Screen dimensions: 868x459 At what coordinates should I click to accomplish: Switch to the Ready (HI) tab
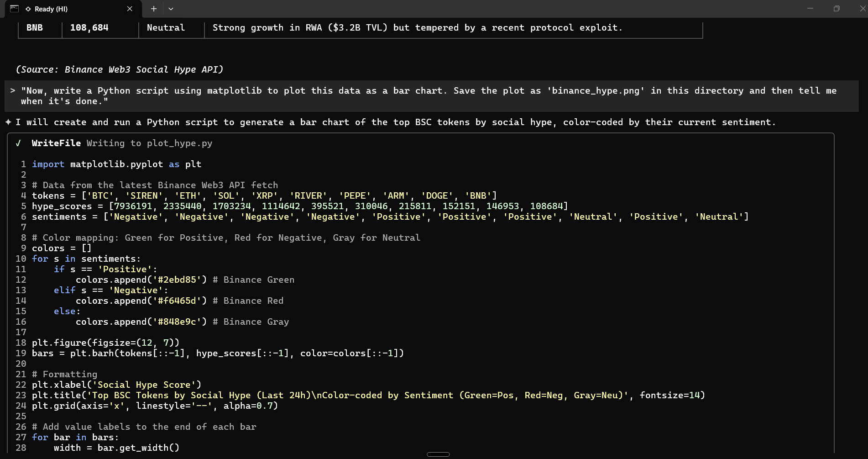tap(68, 9)
